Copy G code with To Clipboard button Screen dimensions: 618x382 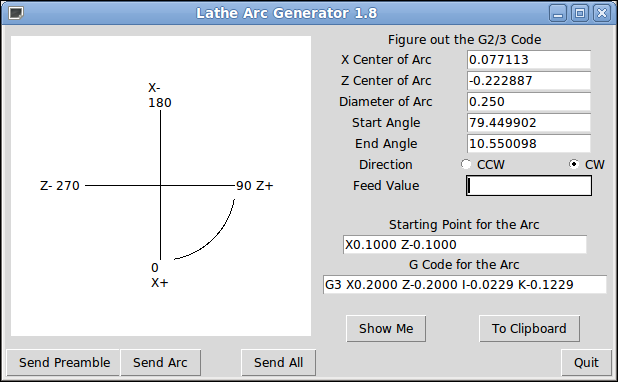point(529,328)
